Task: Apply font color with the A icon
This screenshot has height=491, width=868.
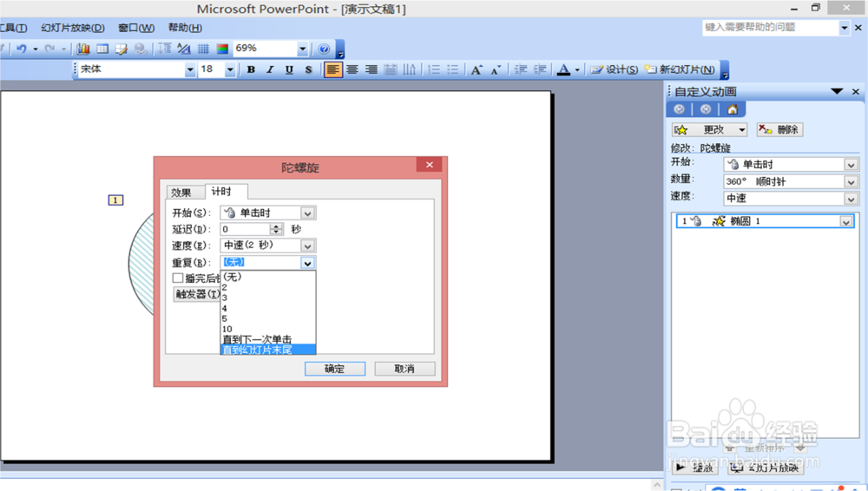Action: tap(563, 69)
